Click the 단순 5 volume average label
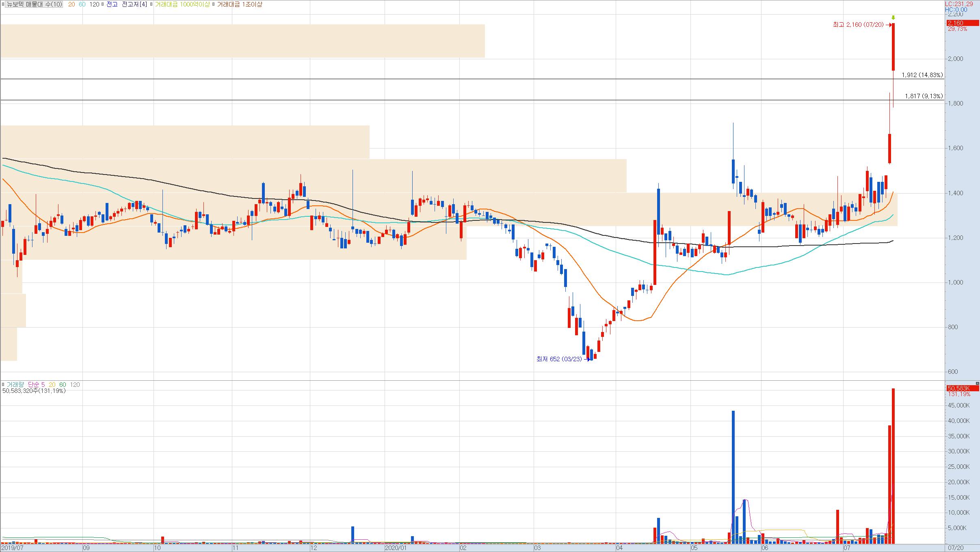The height and width of the screenshot is (552, 980). coord(37,384)
